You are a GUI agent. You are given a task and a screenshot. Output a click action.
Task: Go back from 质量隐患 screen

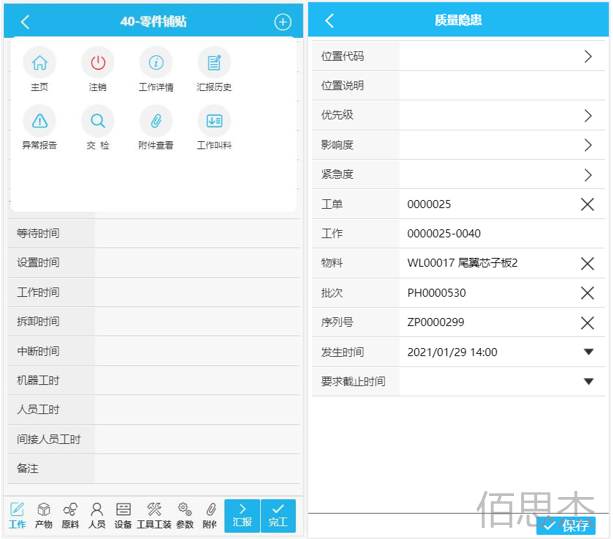pos(330,21)
